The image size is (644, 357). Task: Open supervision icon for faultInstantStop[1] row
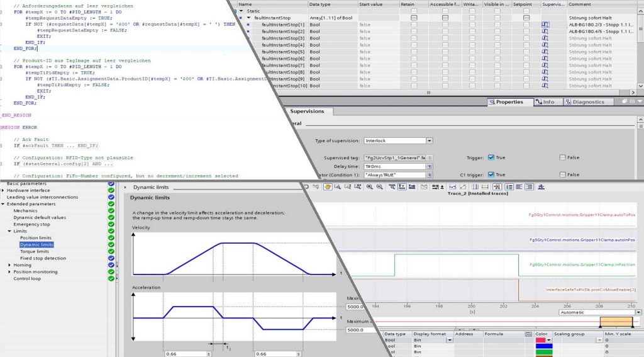(545, 24)
